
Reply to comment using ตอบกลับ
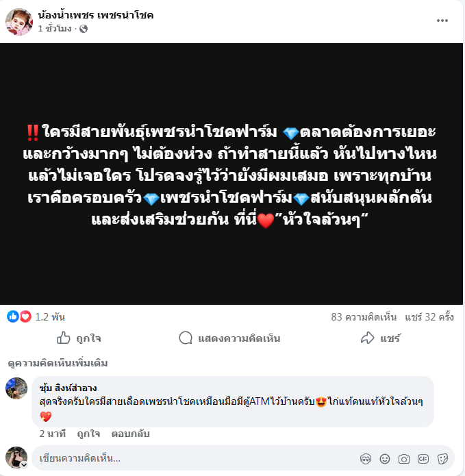tap(131, 434)
